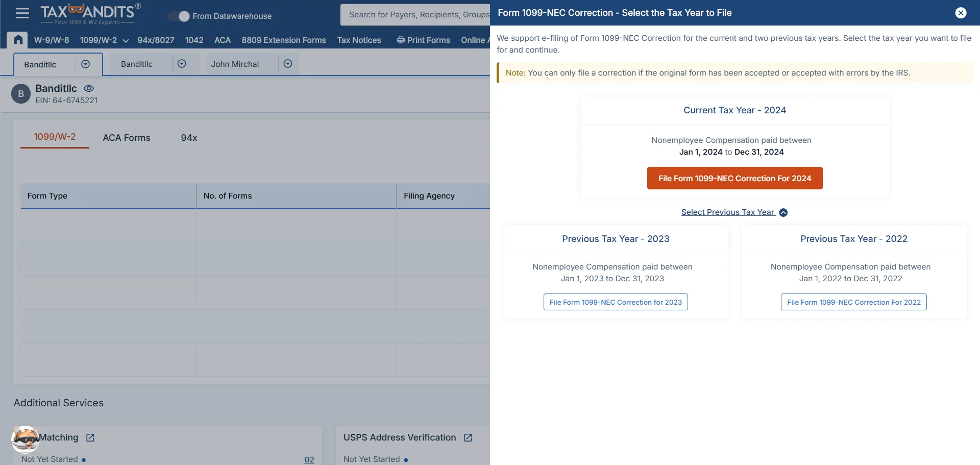The width and height of the screenshot is (980, 465).
Task: Click the Previous Tax Year - 2023 heading
Action: [616, 239]
